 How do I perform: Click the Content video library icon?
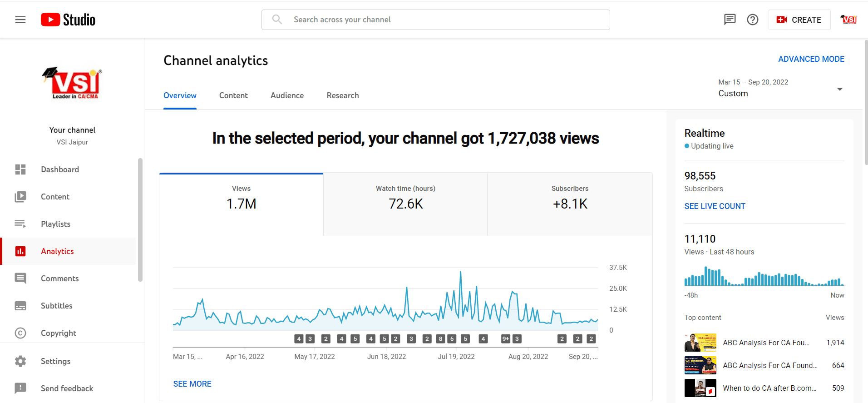[x=20, y=197]
